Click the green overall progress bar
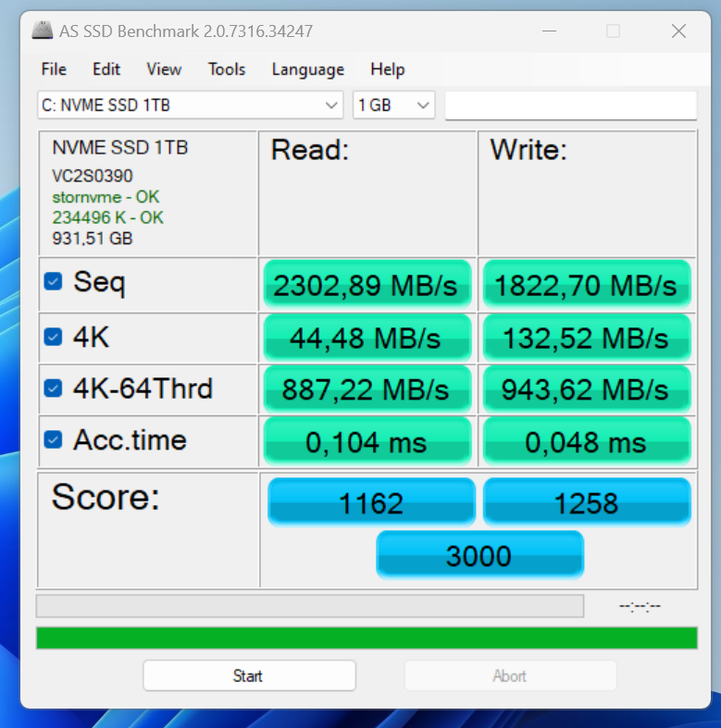721x728 pixels. (367, 637)
